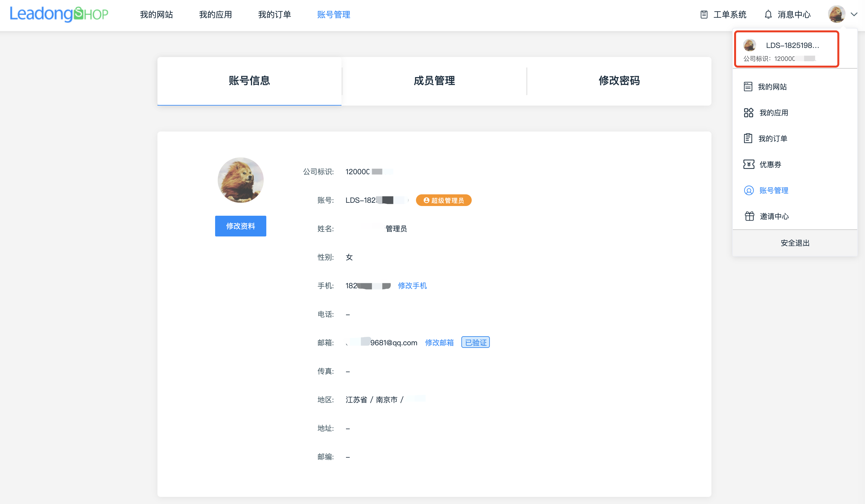Screen dimensions: 865x504
Task: Click the 修改资料 button
Action: click(240, 226)
